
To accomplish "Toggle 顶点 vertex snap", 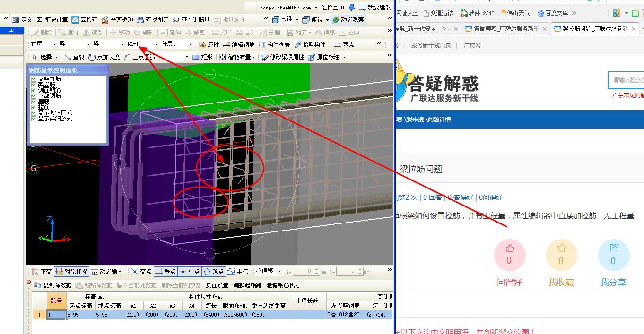I will click(x=214, y=271).
